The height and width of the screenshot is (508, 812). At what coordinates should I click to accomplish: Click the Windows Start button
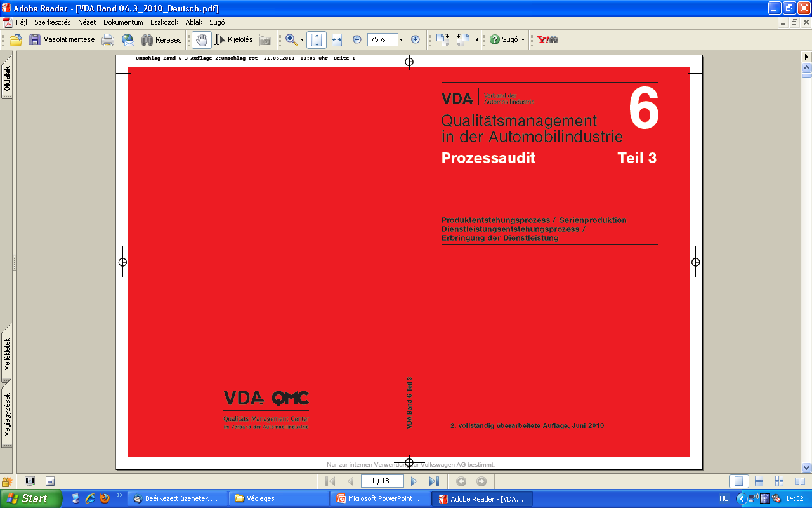pos(31,498)
